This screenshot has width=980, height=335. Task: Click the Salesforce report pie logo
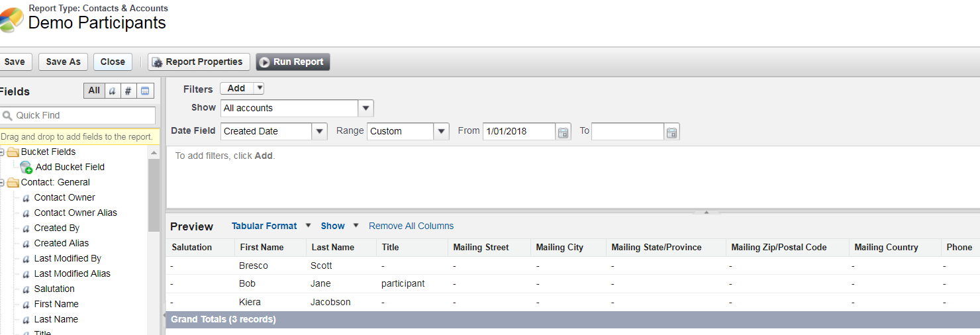11,20
